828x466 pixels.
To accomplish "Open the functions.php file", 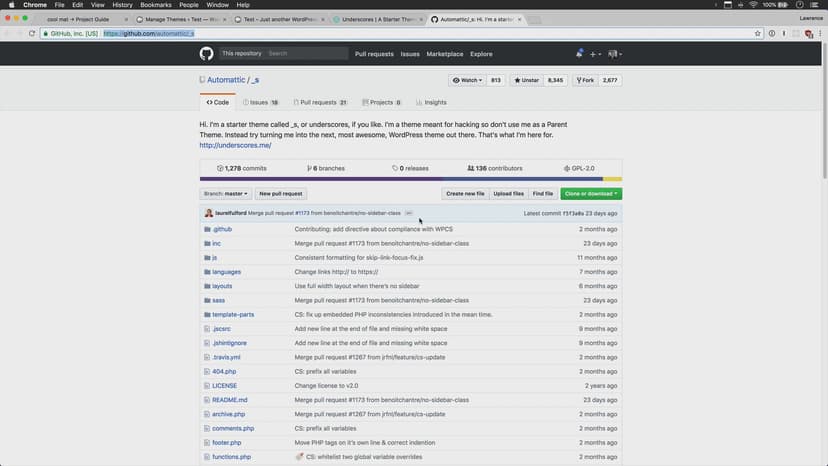I will [231, 458].
